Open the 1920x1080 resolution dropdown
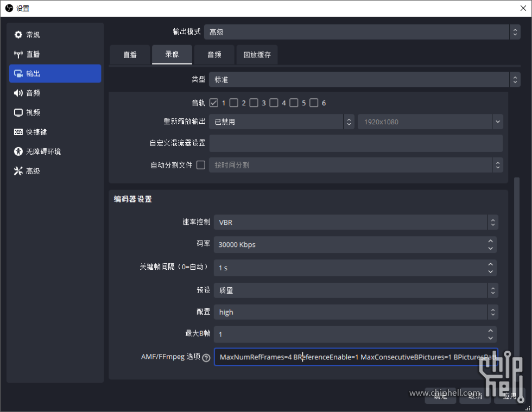The height and width of the screenshot is (412, 532). pos(430,122)
